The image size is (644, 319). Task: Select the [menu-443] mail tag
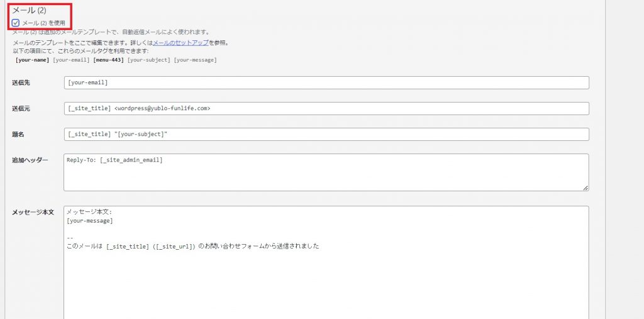(x=109, y=60)
